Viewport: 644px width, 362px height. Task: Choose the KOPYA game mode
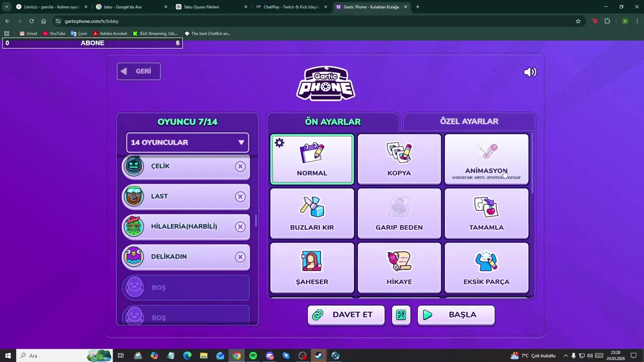399,159
